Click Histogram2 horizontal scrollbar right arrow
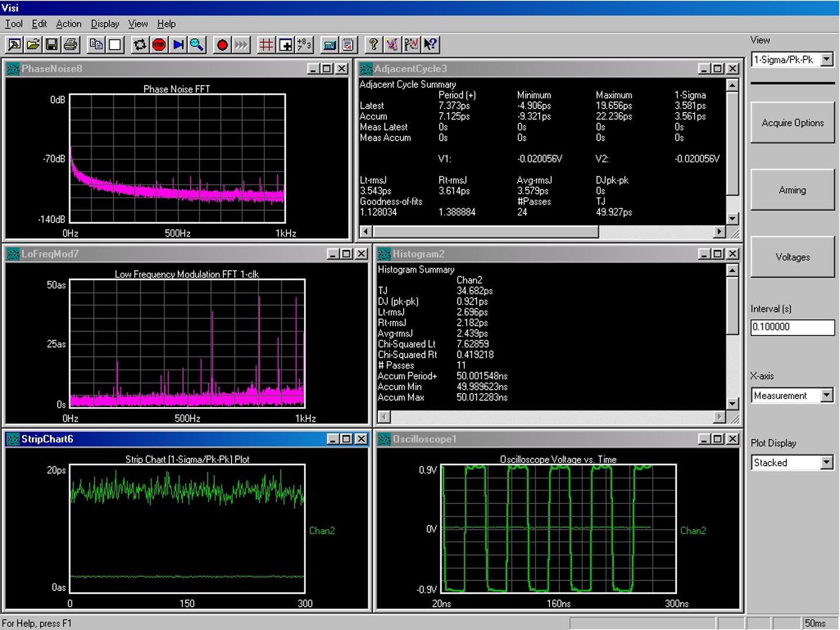 (720, 417)
